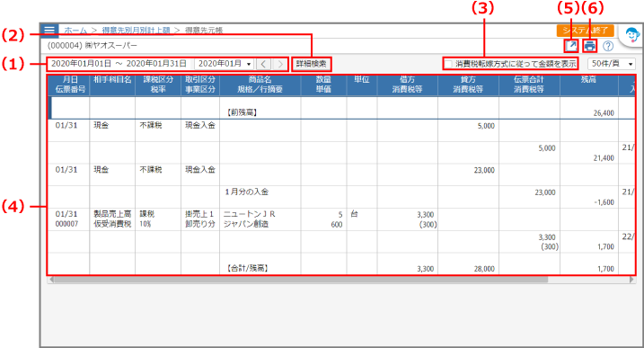
Task: Open the 50件/頁 page size dropdown
Action: coord(612,64)
